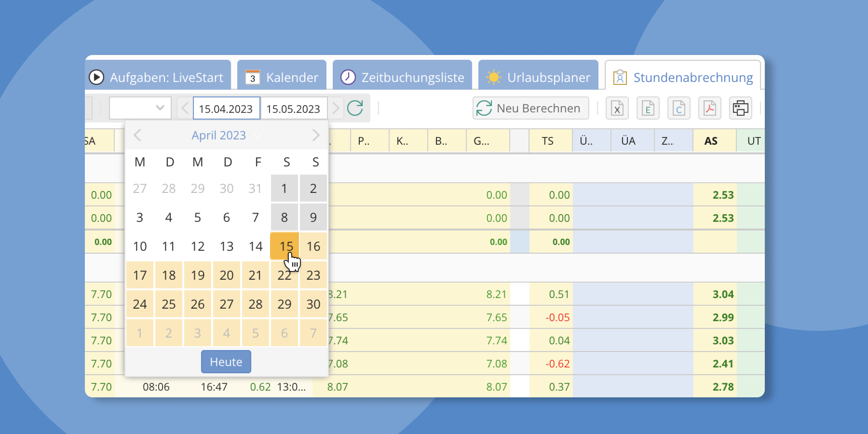Show next month in date picker
The width and height of the screenshot is (868, 434).
[315, 135]
